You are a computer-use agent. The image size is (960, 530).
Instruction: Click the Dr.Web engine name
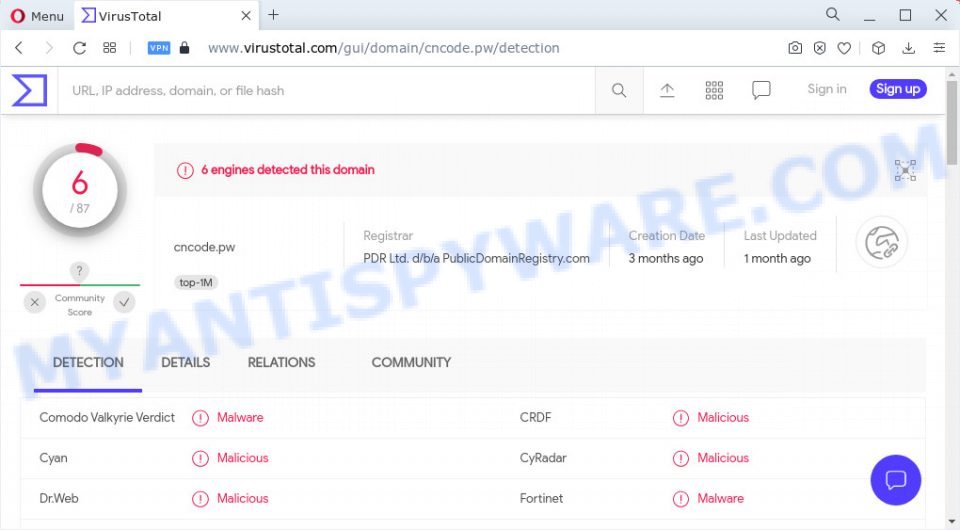59,498
